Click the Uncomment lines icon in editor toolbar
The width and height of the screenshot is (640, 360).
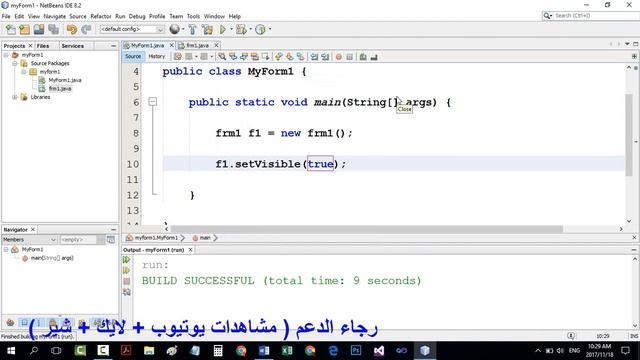[x=373, y=57]
